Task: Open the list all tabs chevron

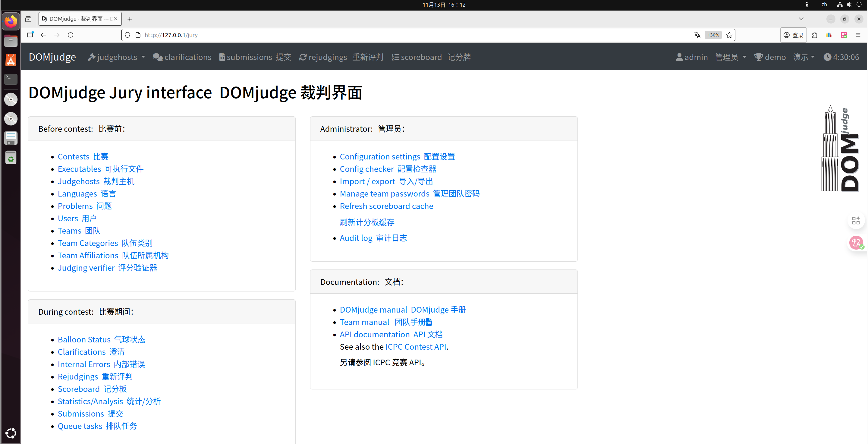Action: pos(801,19)
